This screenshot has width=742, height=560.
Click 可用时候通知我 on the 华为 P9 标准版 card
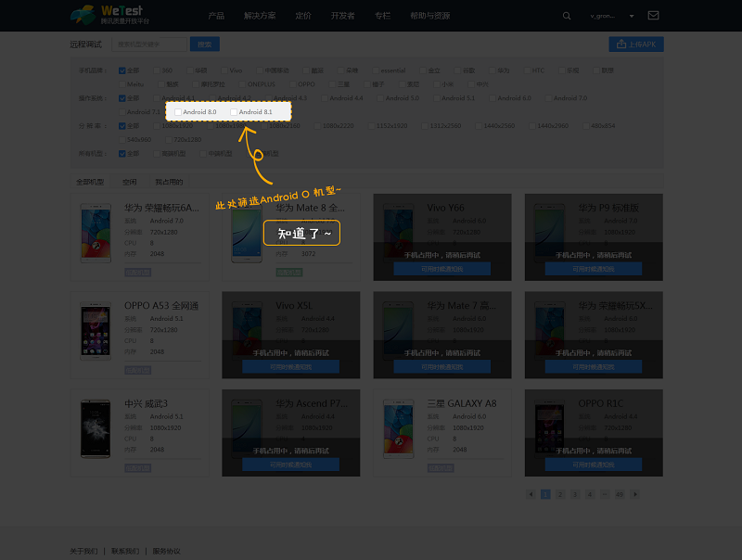point(594,269)
